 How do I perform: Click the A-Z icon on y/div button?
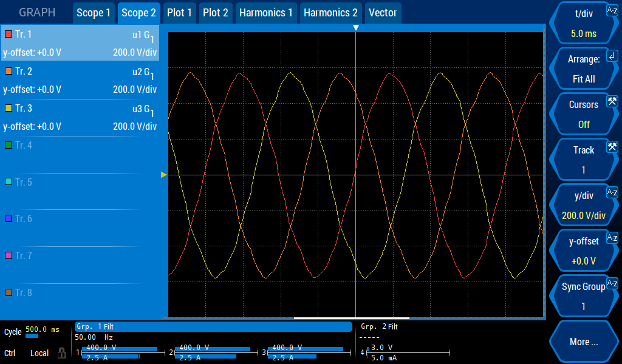[612, 192]
